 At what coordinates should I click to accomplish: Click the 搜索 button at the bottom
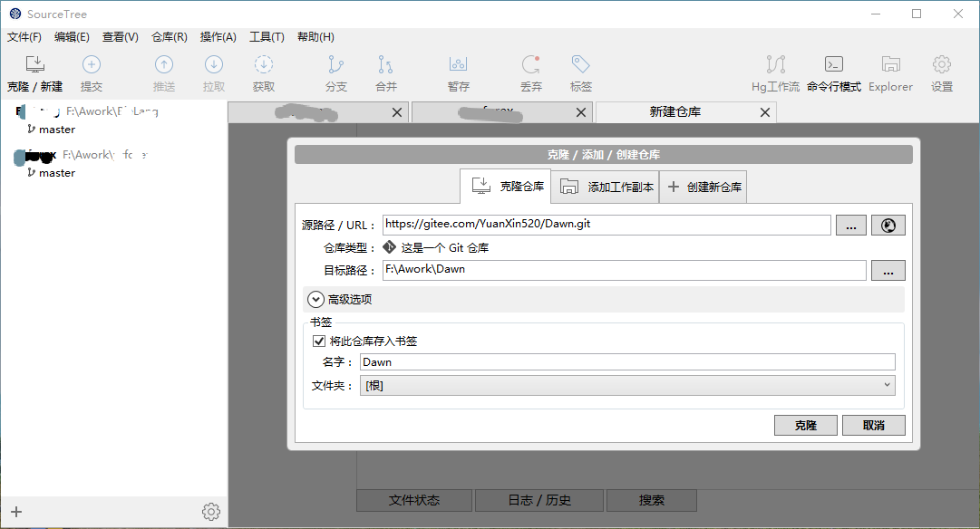[652, 500]
